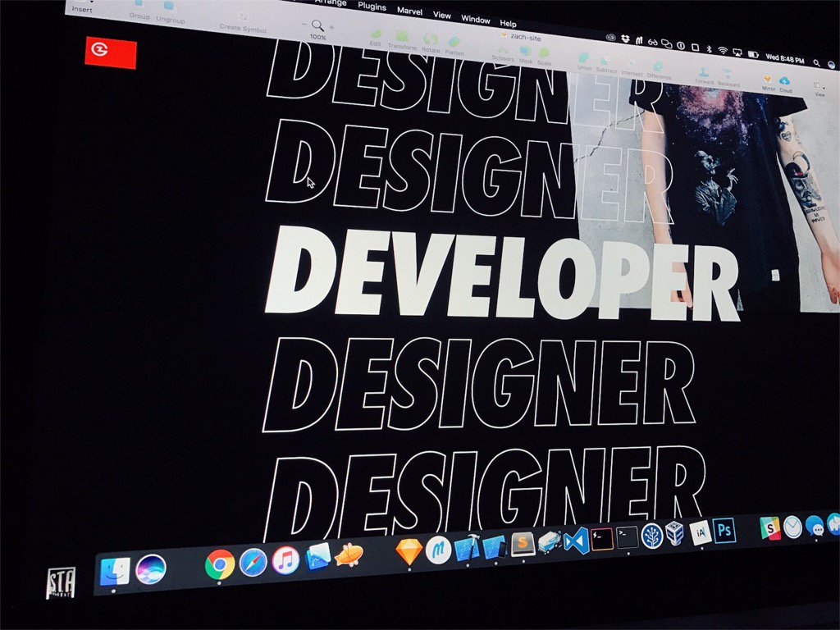Click the Edit tool in Sketch toolbar
The height and width of the screenshot is (630, 840).
tap(376, 38)
